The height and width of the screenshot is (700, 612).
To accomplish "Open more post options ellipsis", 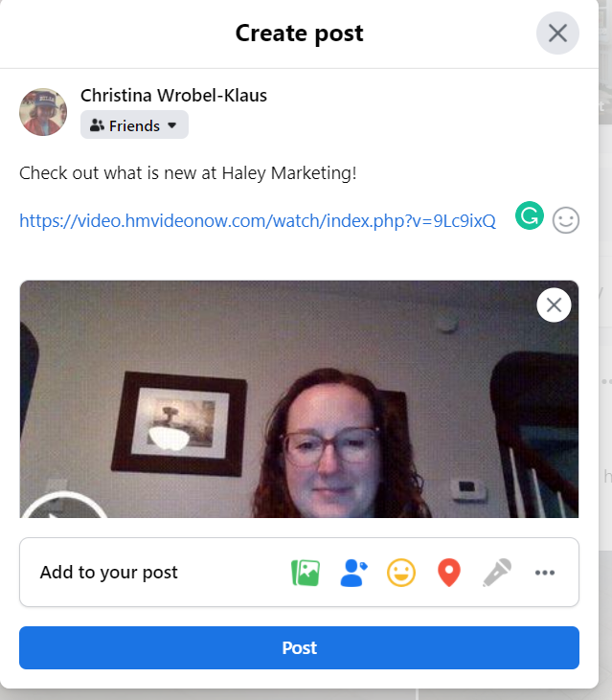I will [x=545, y=573].
